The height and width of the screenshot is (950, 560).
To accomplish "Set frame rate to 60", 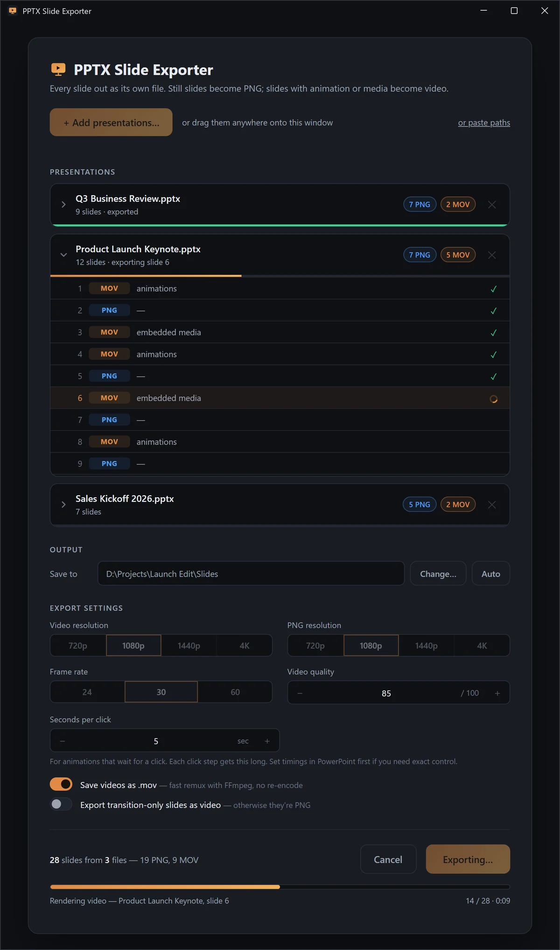I will click(x=235, y=692).
